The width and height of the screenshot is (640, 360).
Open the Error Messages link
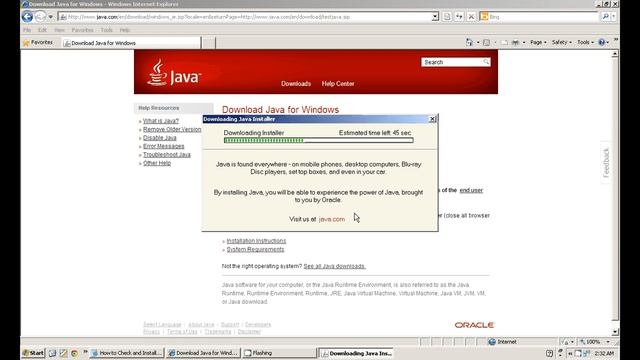(x=164, y=146)
